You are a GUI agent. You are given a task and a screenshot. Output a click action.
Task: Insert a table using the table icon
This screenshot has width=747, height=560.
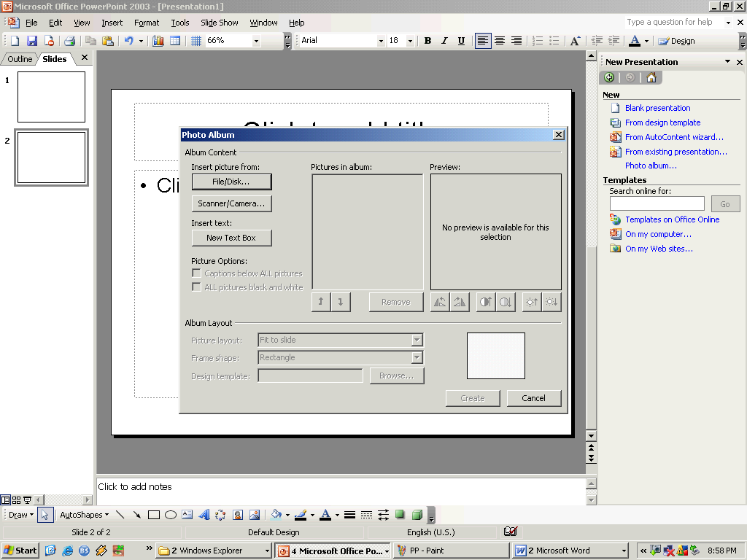[175, 41]
